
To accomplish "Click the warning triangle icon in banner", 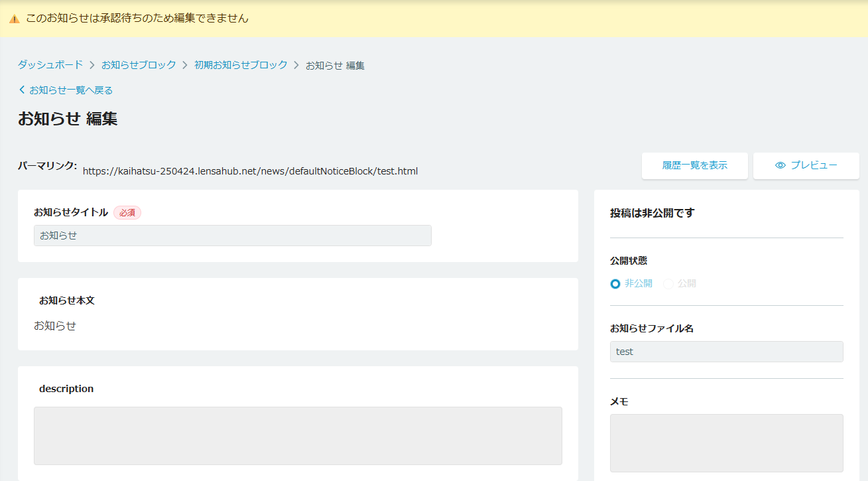I will click(14, 19).
